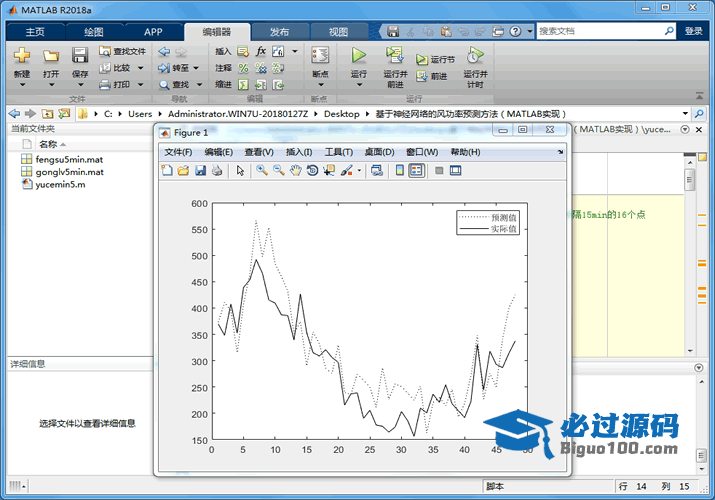Open yucemin5.m in the file list
The width and height of the screenshot is (715, 500).
click(60, 184)
